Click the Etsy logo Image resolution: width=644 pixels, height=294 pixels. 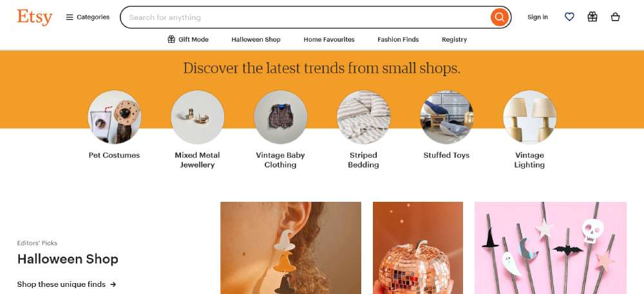click(x=35, y=17)
